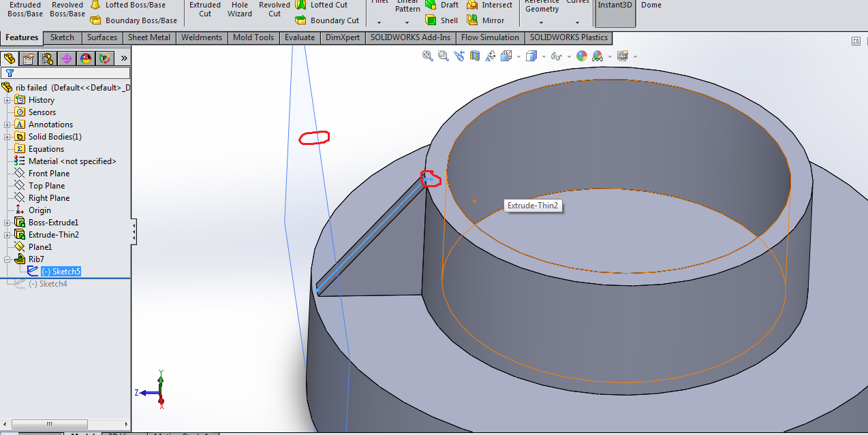868x435 pixels.
Task: Click the Draft feature tool
Action: [x=441, y=5]
